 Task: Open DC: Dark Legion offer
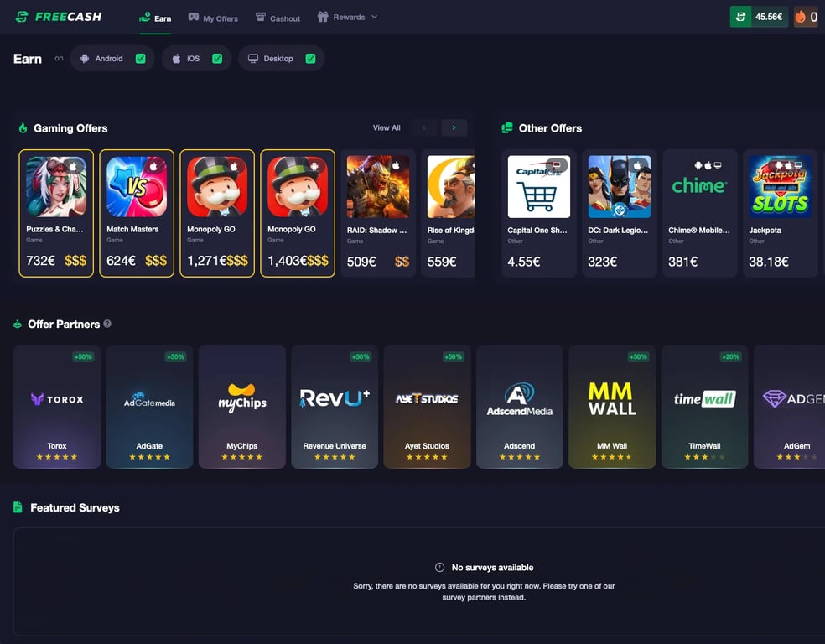620,213
